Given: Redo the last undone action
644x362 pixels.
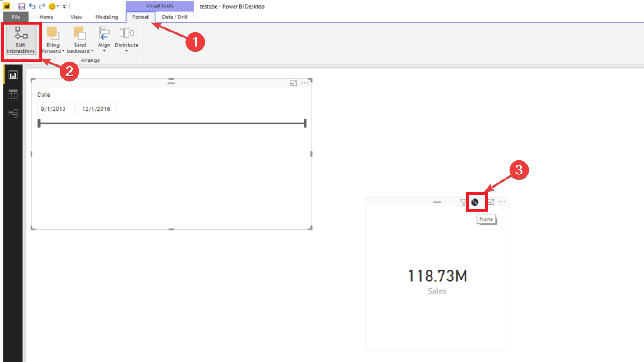Looking at the screenshot, I should (x=41, y=6).
